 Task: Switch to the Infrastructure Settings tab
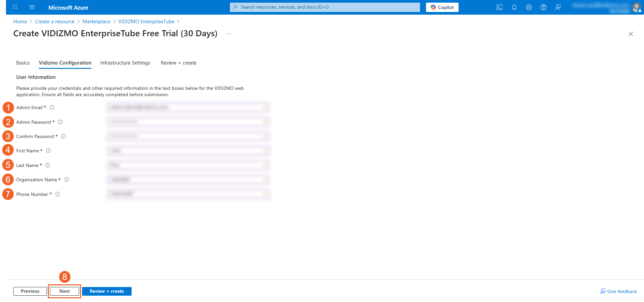(125, 63)
